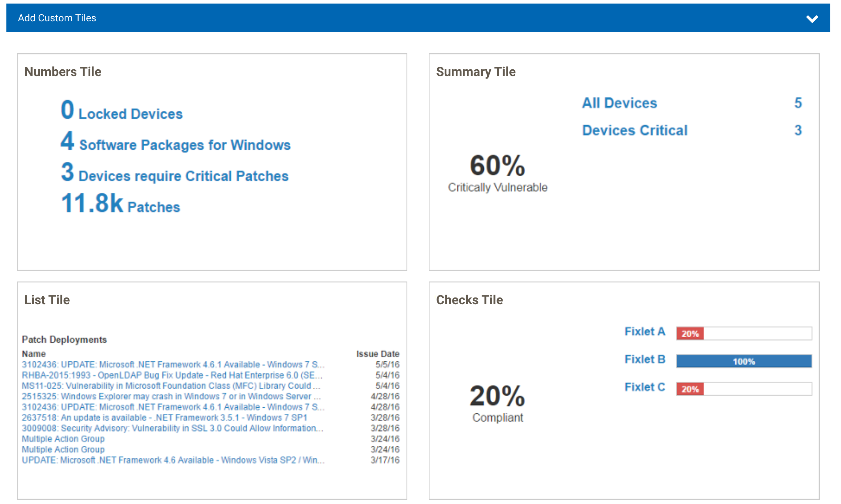Open Software Packages for Windows link
The width and height of the screenshot is (841, 504).
(184, 145)
